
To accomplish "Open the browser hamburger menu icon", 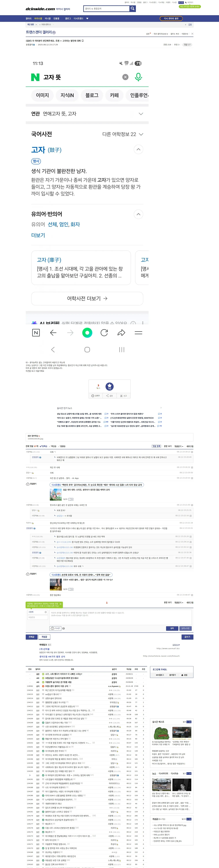I will click(x=138, y=333).
